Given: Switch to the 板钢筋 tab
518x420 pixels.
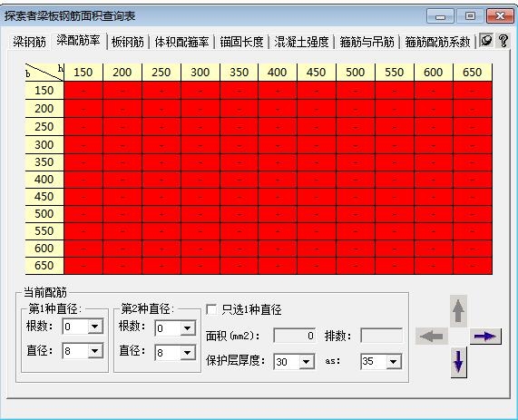Looking at the screenshot, I should (128, 43).
